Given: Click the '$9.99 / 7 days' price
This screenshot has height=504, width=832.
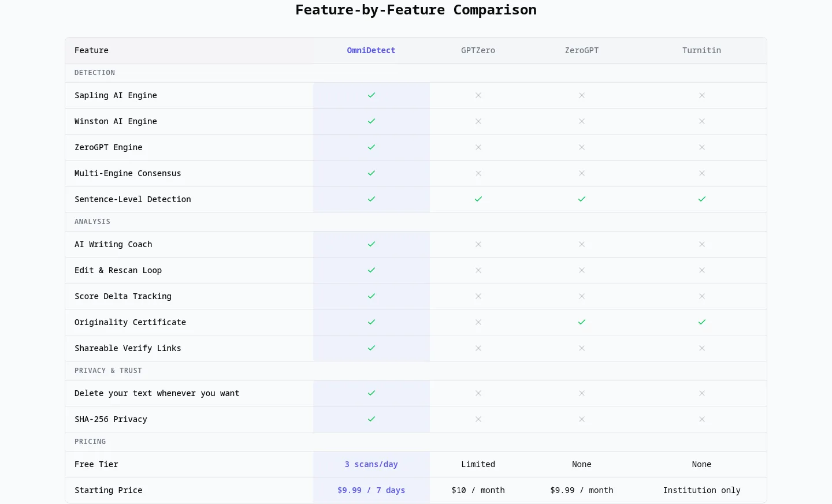Looking at the screenshot, I should [x=372, y=490].
